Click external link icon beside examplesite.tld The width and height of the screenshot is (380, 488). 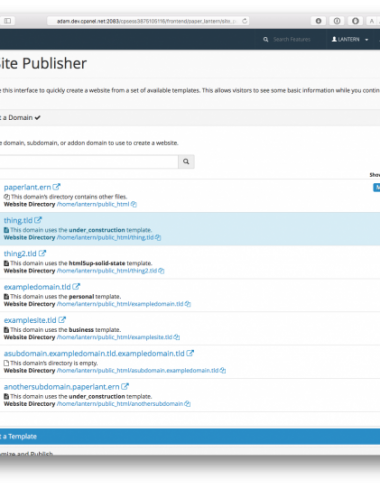coord(62,320)
